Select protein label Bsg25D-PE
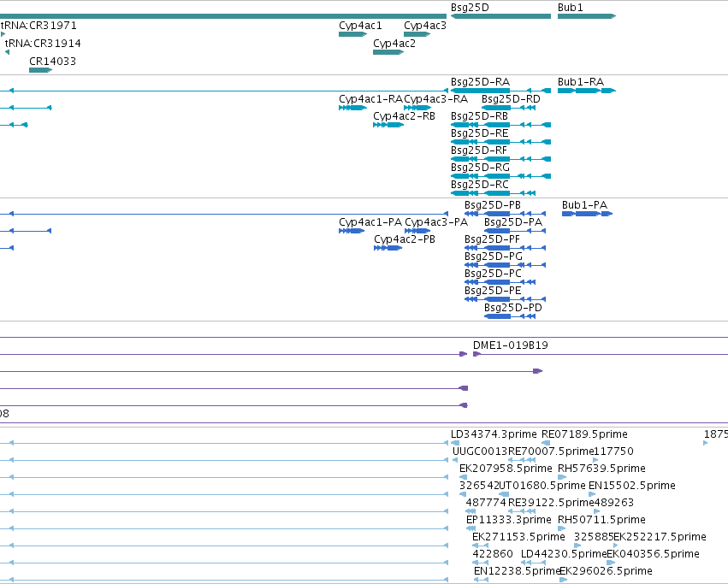This screenshot has width=728, height=584. pos(493,291)
